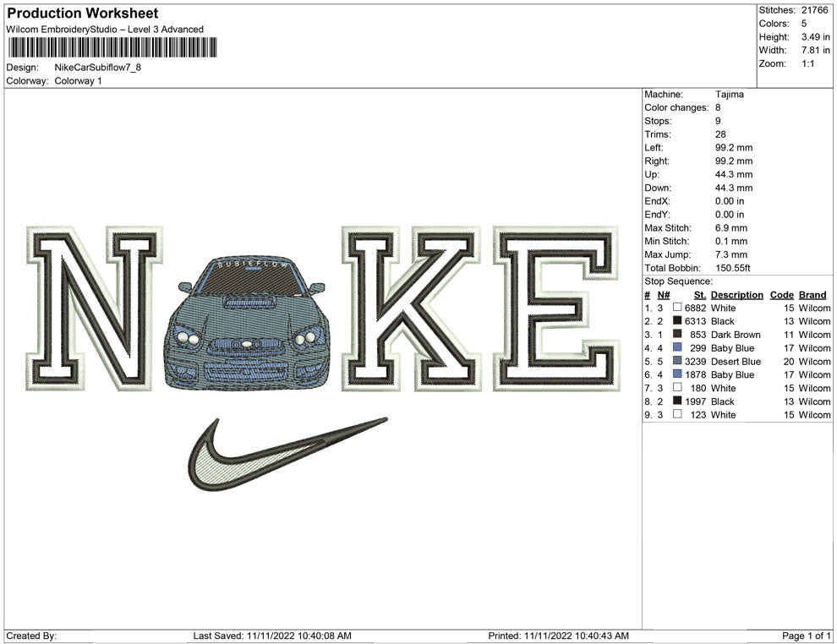Click the 'EndY:' label

(657, 215)
